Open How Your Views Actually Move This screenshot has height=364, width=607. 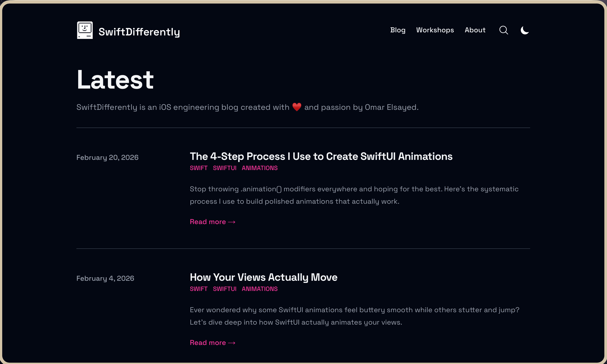[263, 277]
